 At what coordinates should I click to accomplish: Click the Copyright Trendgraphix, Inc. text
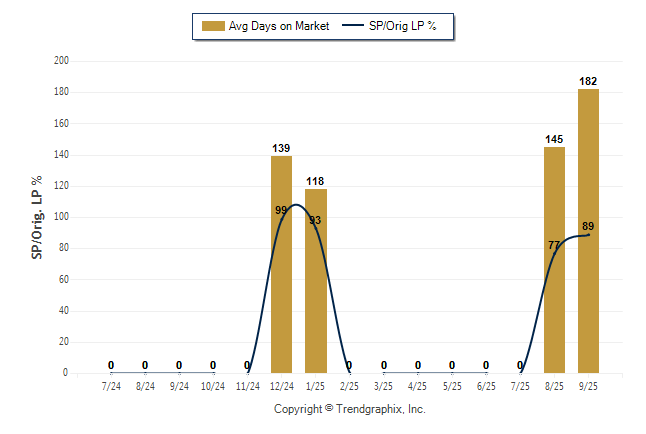point(350,409)
